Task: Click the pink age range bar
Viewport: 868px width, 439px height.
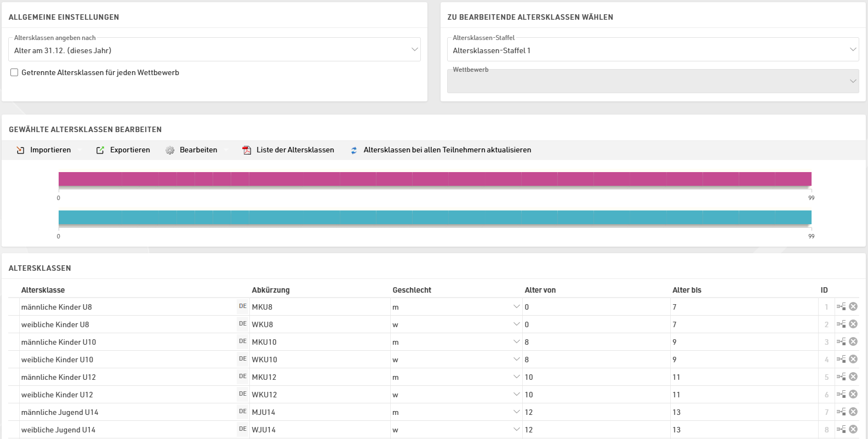Action: pos(435,179)
